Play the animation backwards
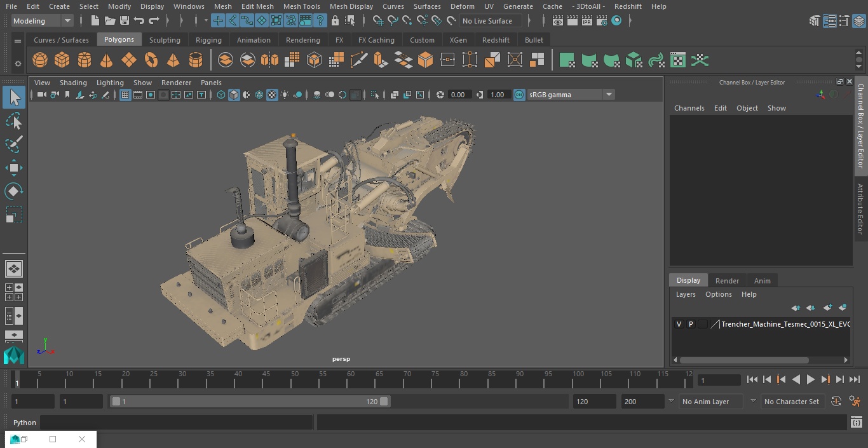 (796, 379)
